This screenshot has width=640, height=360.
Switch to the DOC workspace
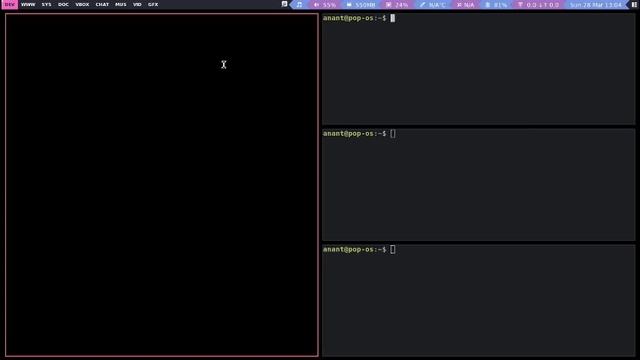63,4
